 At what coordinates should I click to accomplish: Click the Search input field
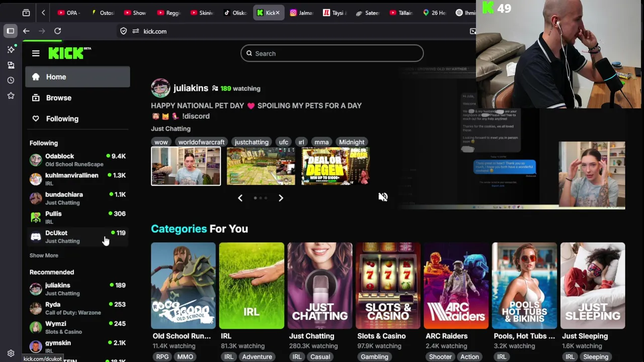(x=332, y=53)
